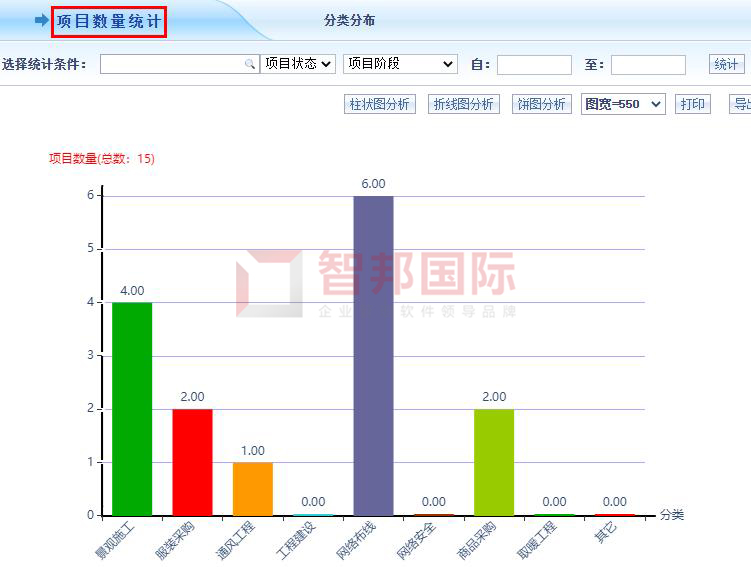The width and height of the screenshot is (751, 567).
Task: Click the 取暖工程 axis label
Action: tap(537, 541)
